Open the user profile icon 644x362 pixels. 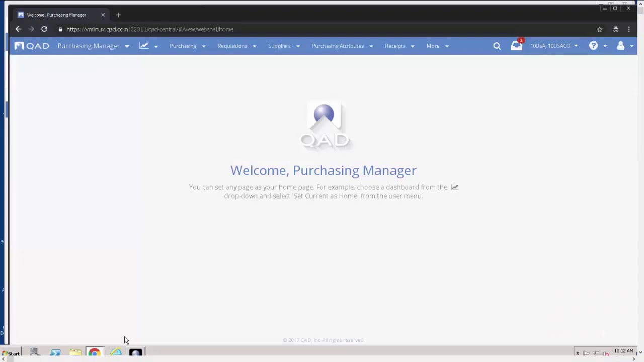coord(620,46)
